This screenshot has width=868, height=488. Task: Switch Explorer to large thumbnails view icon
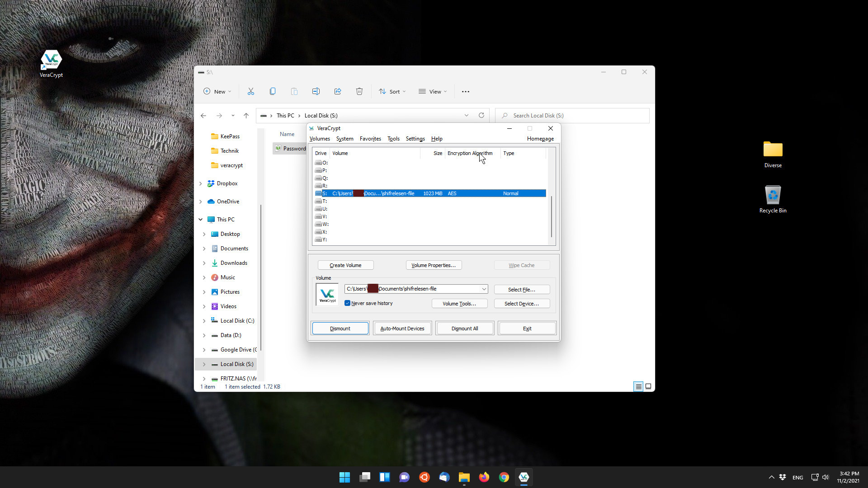click(648, 386)
